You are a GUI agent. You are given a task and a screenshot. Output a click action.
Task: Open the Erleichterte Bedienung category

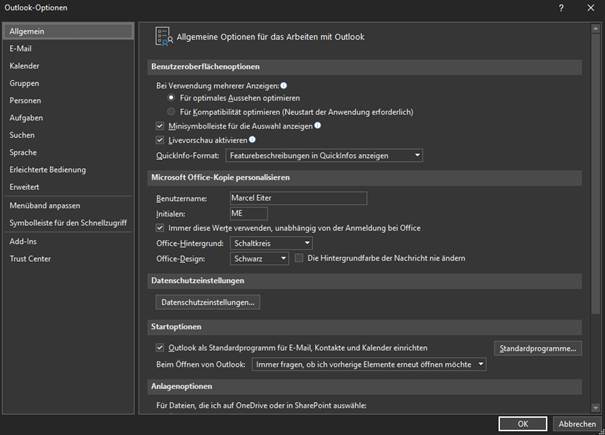[68, 170]
